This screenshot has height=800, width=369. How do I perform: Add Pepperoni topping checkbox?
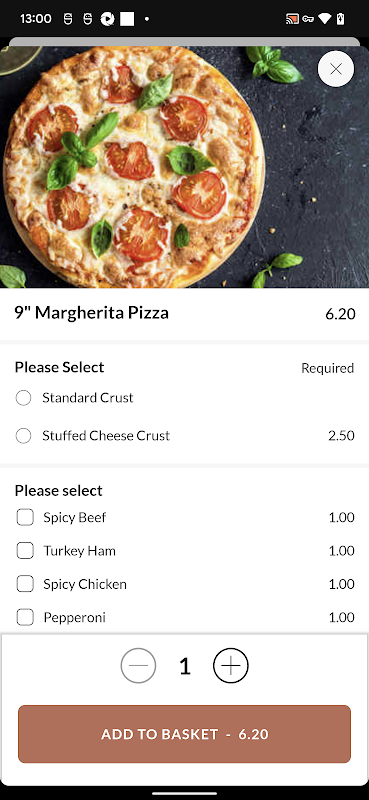(25, 617)
